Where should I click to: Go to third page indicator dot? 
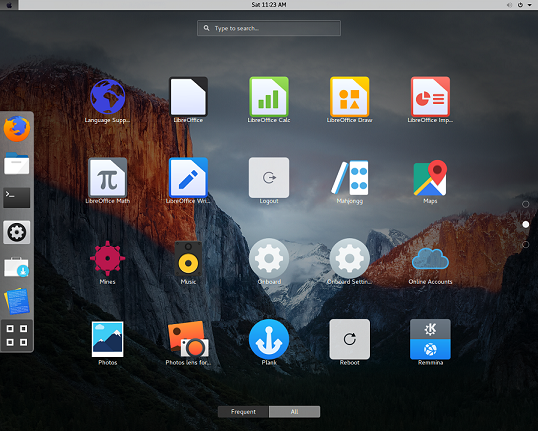coord(525,245)
